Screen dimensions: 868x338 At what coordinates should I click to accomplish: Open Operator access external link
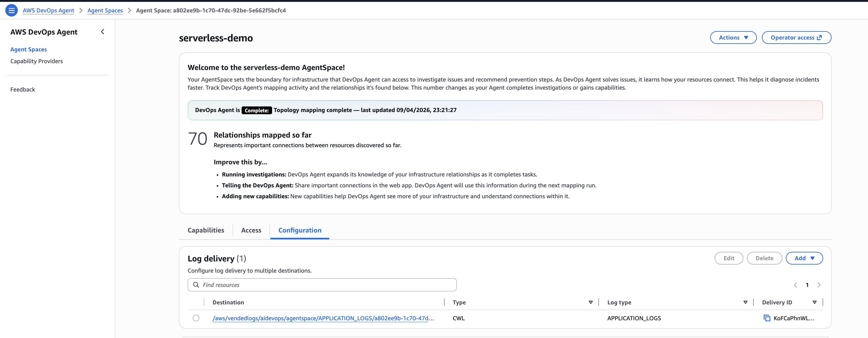(x=796, y=37)
